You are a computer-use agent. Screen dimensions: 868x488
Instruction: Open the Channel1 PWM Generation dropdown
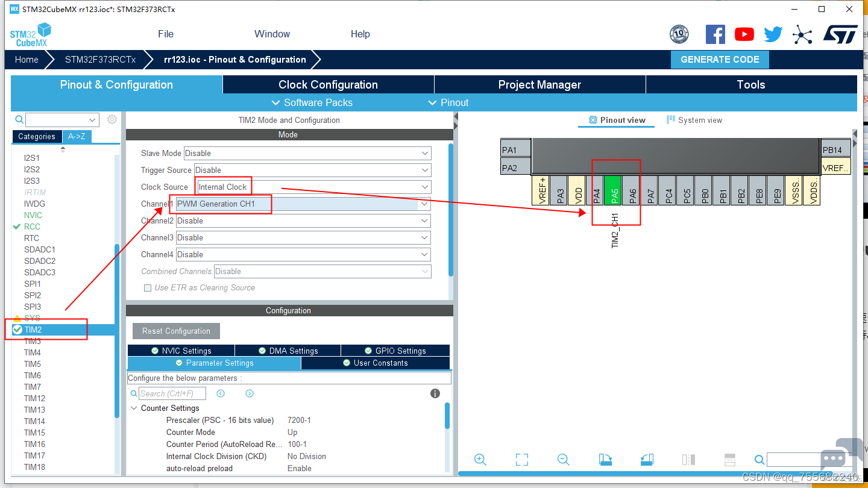click(x=303, y=204)
